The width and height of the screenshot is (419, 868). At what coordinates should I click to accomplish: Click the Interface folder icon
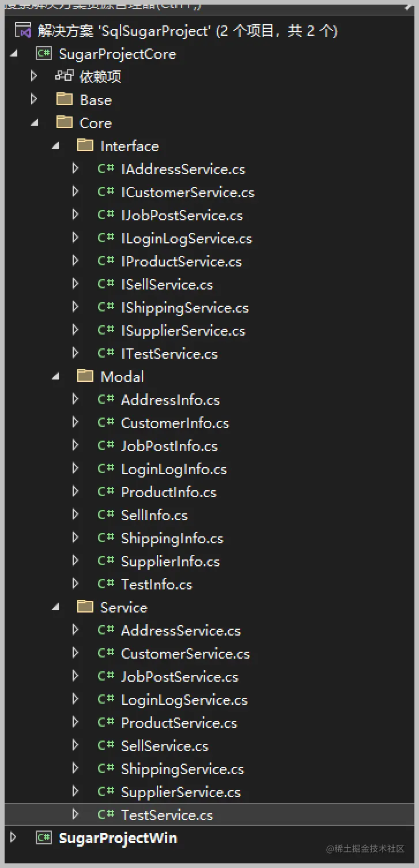point(85,145)
